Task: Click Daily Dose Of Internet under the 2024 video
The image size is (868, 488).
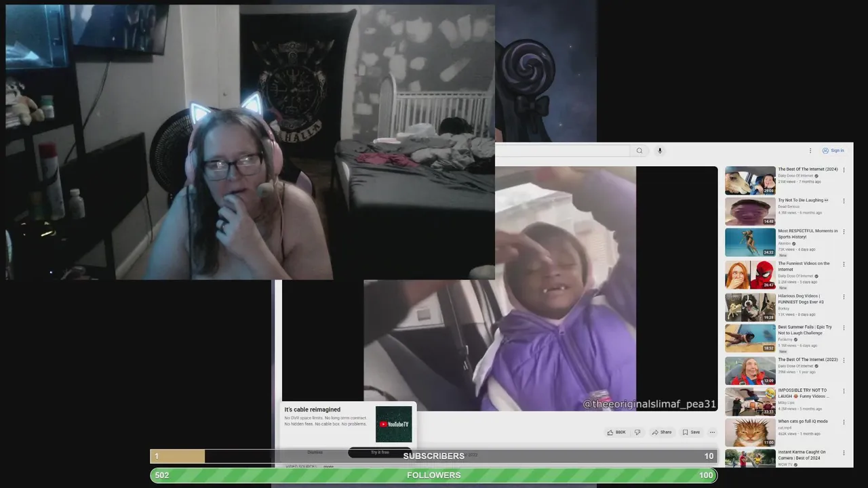Action: 795,176
